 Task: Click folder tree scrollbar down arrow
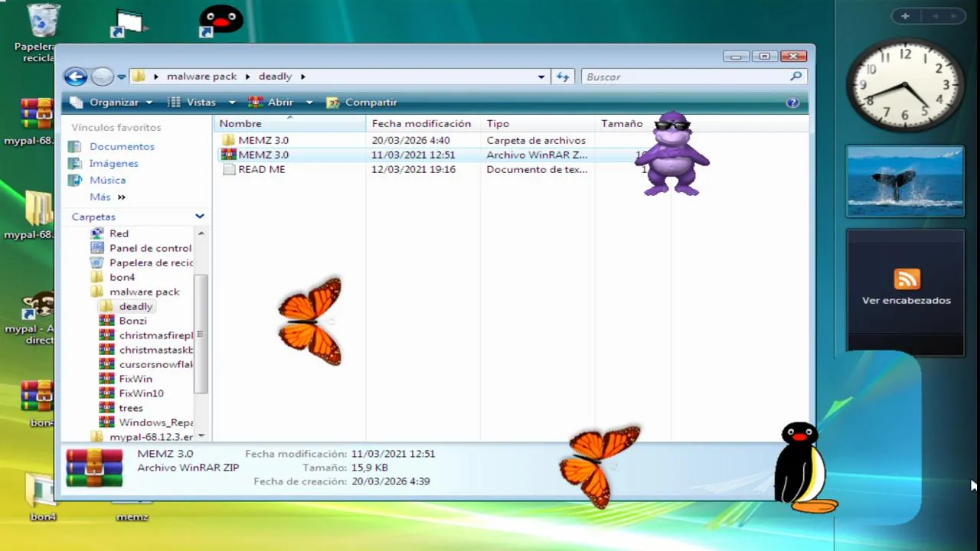point(201,435)
